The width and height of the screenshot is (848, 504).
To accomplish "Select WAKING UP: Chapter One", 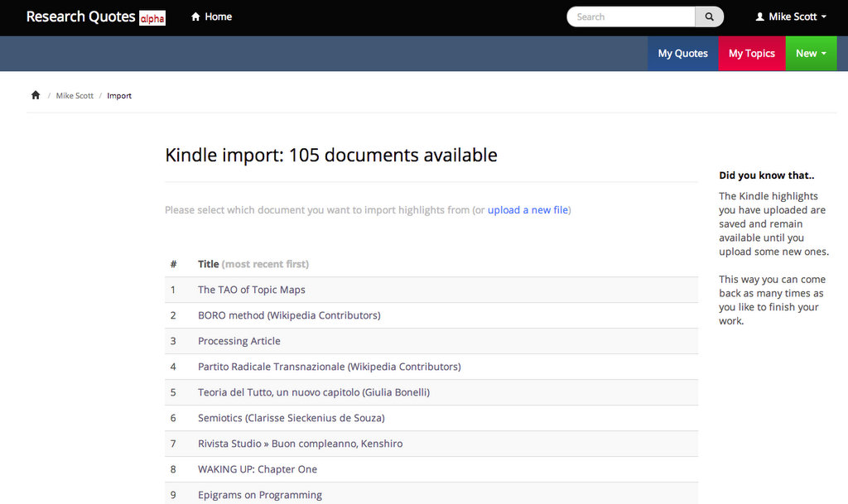I will [258, 469].
